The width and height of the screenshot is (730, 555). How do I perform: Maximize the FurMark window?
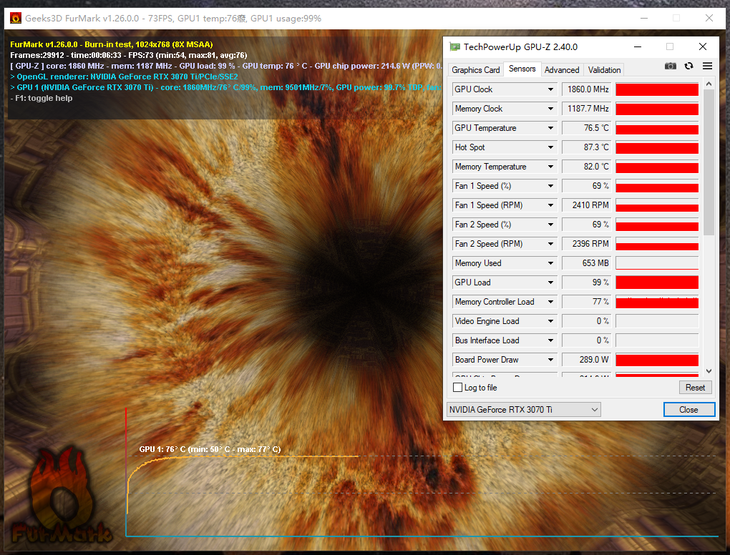(x=675, y=18)
